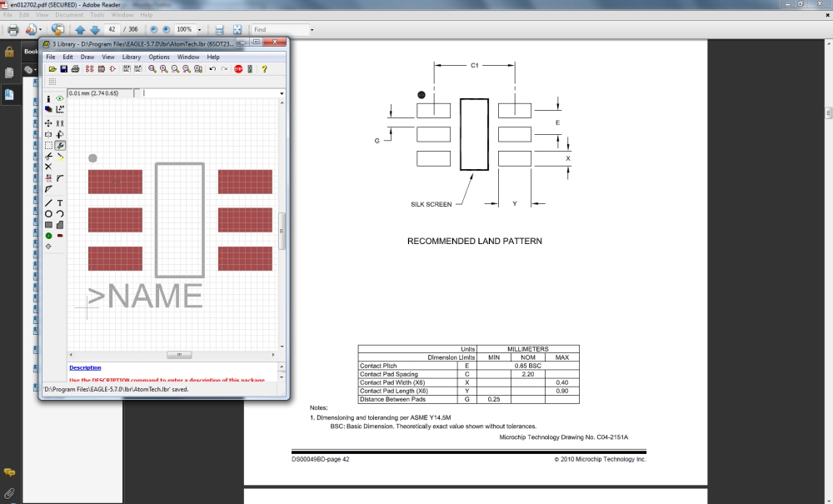Select the Show eye tool in EAGLE
Image resolution: width=833 pixels, height=504 pixels.
pos(60,99)
